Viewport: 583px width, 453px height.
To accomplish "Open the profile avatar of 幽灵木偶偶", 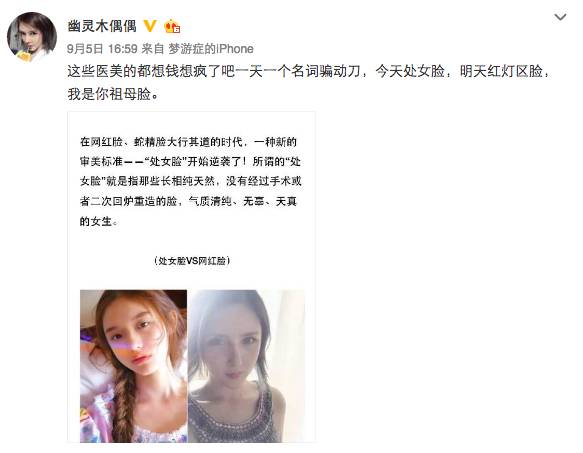I will pos(32,37).
